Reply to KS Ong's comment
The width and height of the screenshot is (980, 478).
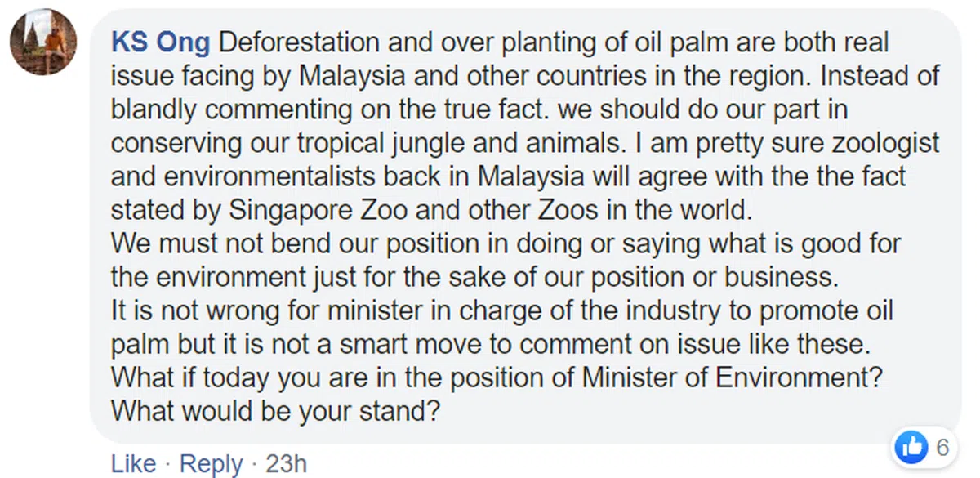[211, 464]
